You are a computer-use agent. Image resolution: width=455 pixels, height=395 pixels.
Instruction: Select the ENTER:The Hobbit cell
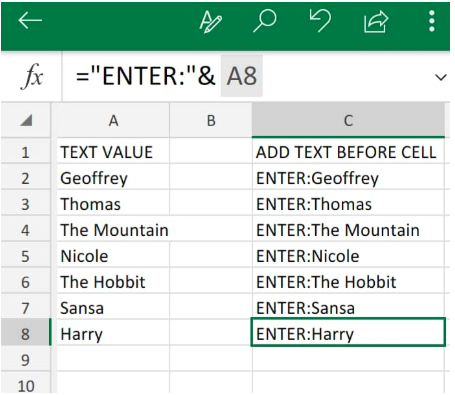click(348, 282)
